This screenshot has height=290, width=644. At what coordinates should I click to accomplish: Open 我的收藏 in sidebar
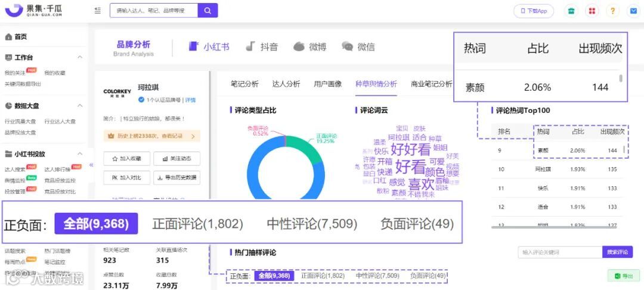[55, 73]
